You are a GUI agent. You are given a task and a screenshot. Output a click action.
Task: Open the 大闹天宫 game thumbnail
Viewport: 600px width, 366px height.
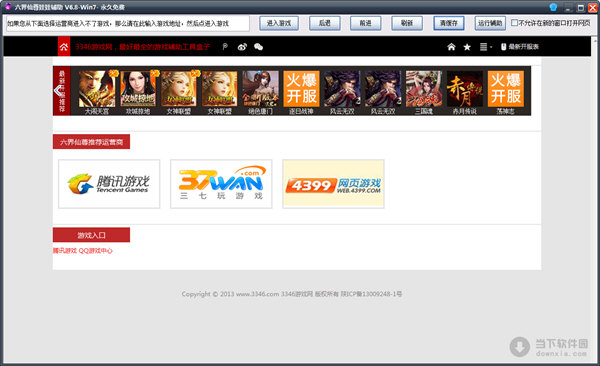pyautogui.click(x=97, y=89)
